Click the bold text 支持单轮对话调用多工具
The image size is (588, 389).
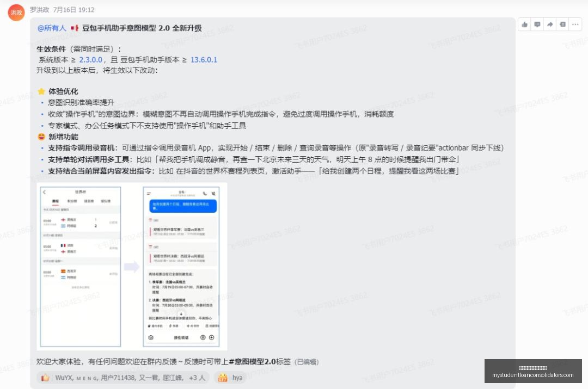pos(89,159)
